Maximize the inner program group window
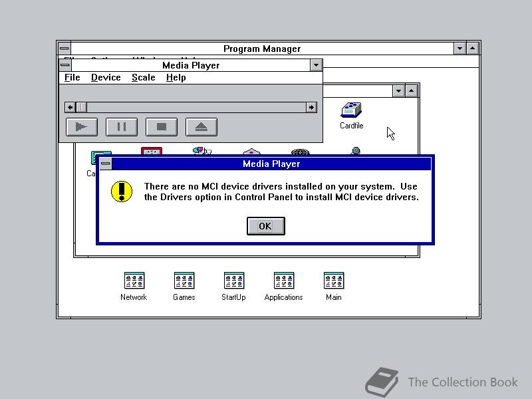The width and height of the screenshot is (532, 399). coord(412,91)
